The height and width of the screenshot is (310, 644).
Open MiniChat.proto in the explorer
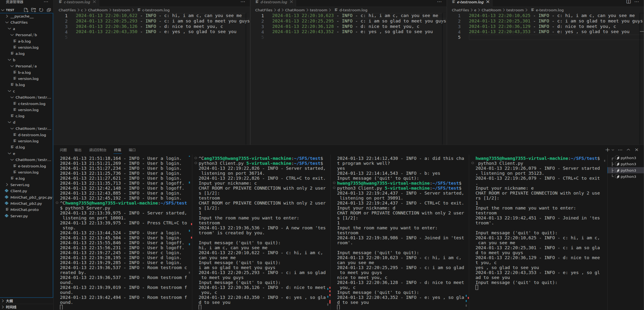[x=25, y=210]
